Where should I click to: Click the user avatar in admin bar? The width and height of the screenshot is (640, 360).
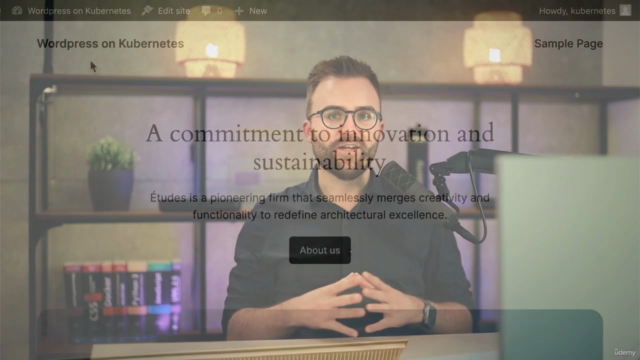pyautogui.click(x=625, y=10)
